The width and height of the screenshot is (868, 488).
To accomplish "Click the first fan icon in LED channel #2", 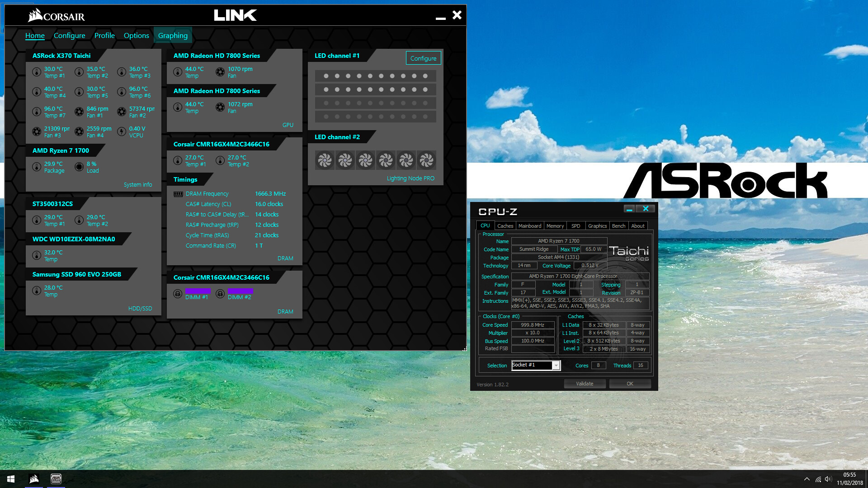I will 325,160.
